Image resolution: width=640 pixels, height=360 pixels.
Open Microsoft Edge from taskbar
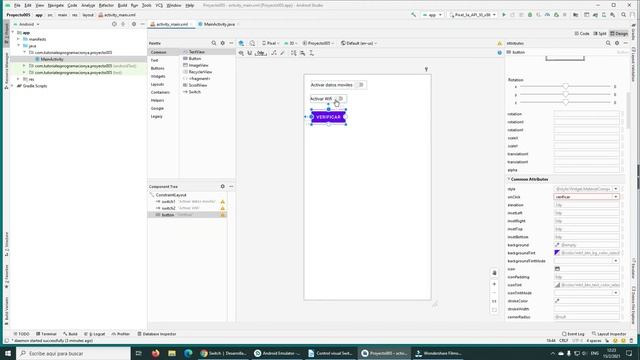[188, 353]
